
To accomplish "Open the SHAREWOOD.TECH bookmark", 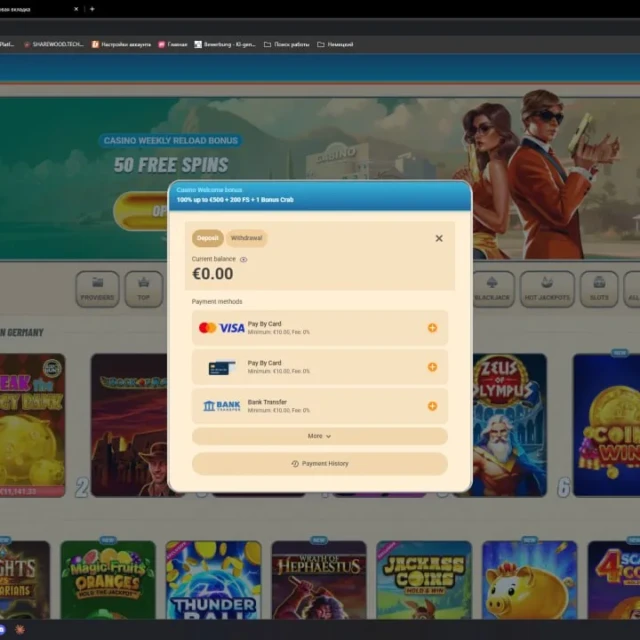I will [54, 44].
